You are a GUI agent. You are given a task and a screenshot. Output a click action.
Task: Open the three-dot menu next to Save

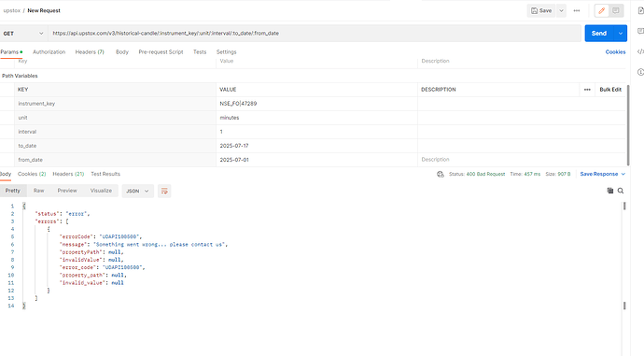coord(577,10)
